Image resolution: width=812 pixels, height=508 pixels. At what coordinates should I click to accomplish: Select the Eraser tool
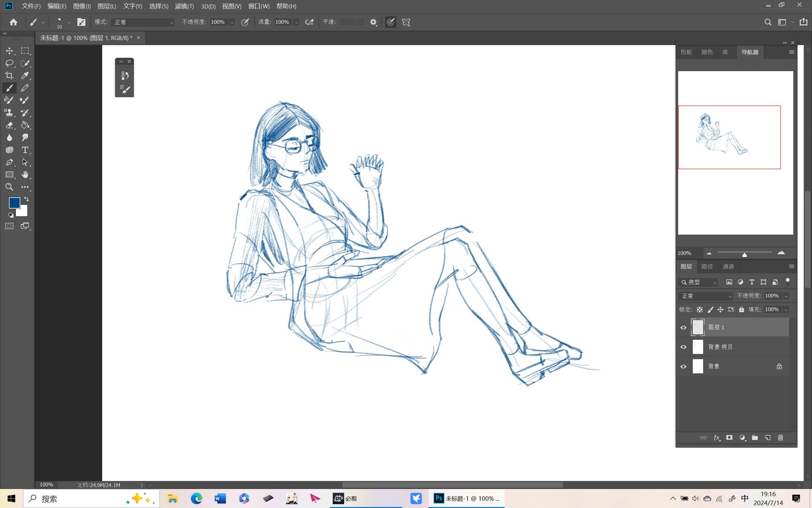pos(9,125)
